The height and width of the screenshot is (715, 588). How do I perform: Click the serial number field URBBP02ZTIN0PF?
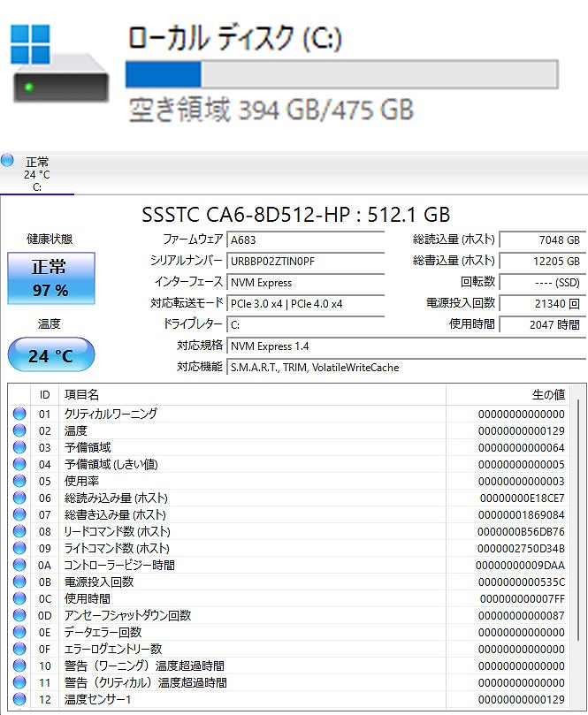[305, 261]
